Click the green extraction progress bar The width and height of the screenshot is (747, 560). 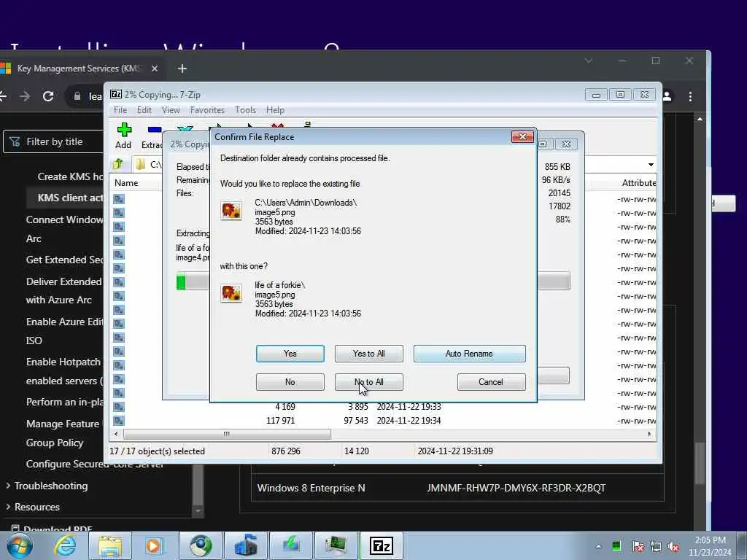coord(181,281)
